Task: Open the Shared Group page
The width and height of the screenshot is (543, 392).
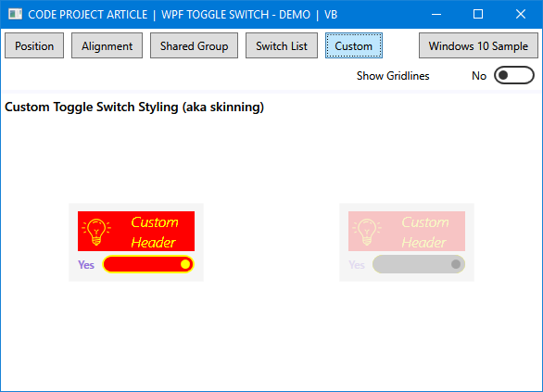Action: (x=194, y=45)
